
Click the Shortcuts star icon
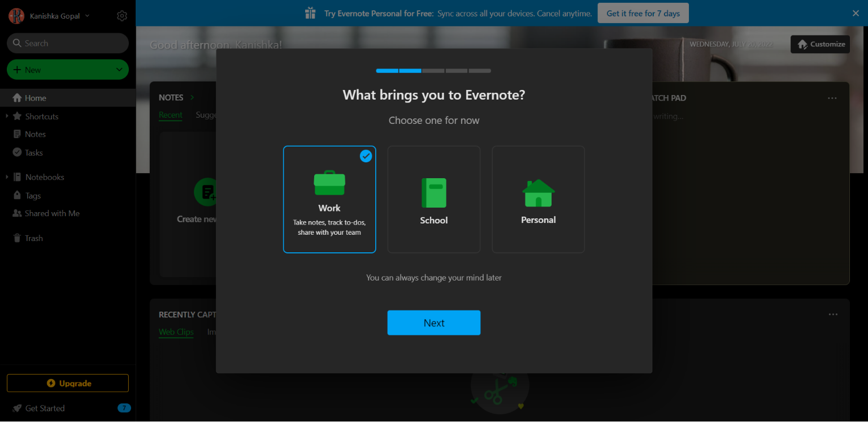point(17,116)
